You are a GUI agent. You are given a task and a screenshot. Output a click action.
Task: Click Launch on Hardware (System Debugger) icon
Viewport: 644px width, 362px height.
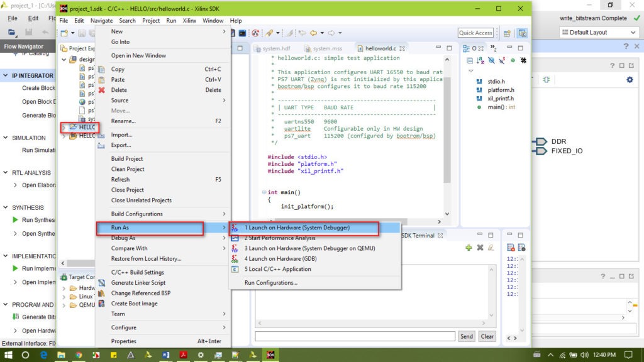pos(235,228)
